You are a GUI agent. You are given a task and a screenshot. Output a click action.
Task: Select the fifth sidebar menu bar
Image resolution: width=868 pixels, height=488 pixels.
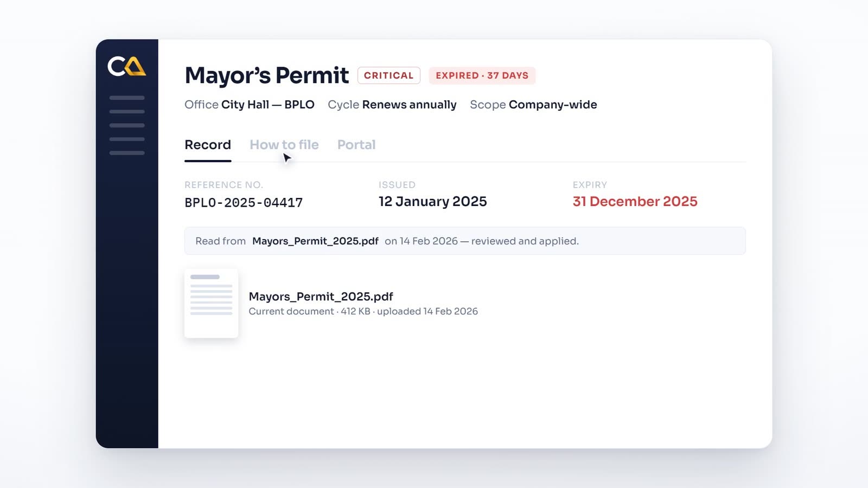point(127,153)
